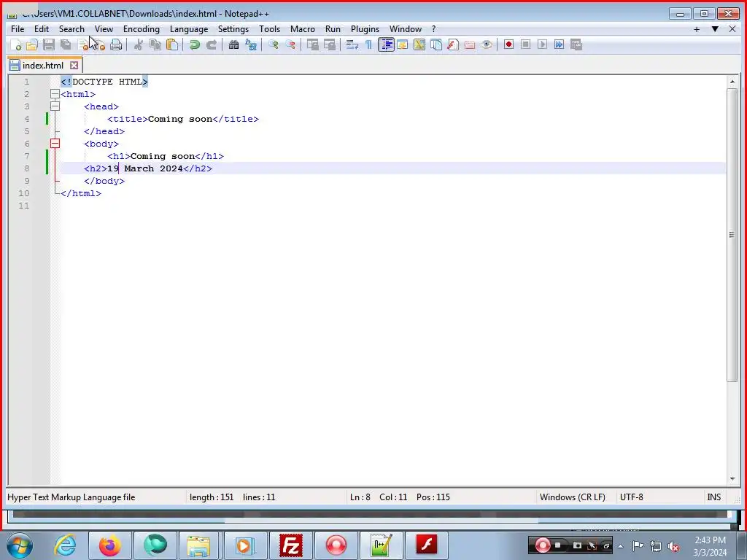Click the Paste clipboard icon

[x=172, y=44]
